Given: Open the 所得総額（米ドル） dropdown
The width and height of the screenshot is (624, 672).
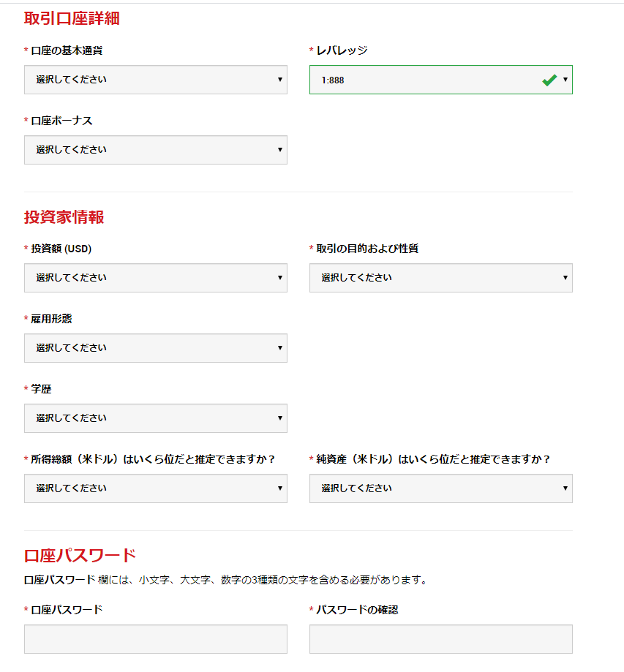Looking at the screenshot, I should click(156, 488).
